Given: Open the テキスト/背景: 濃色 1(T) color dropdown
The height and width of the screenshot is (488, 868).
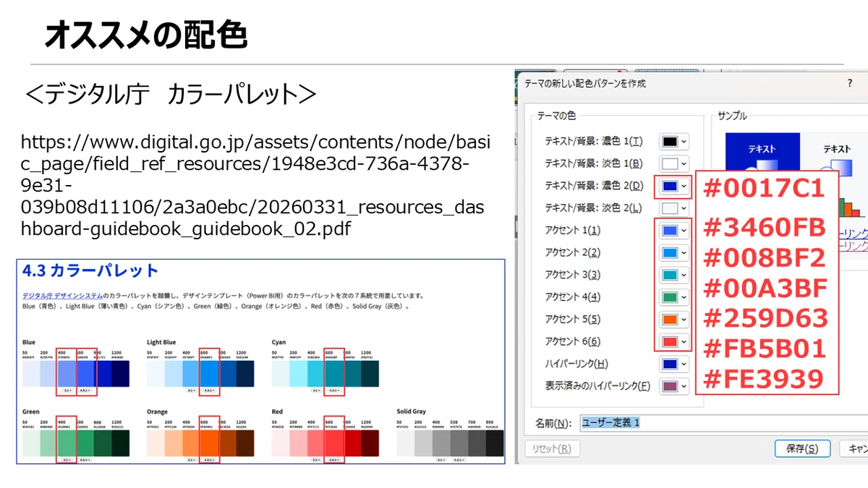Looking at the screenshot, I should pos(674,142).
